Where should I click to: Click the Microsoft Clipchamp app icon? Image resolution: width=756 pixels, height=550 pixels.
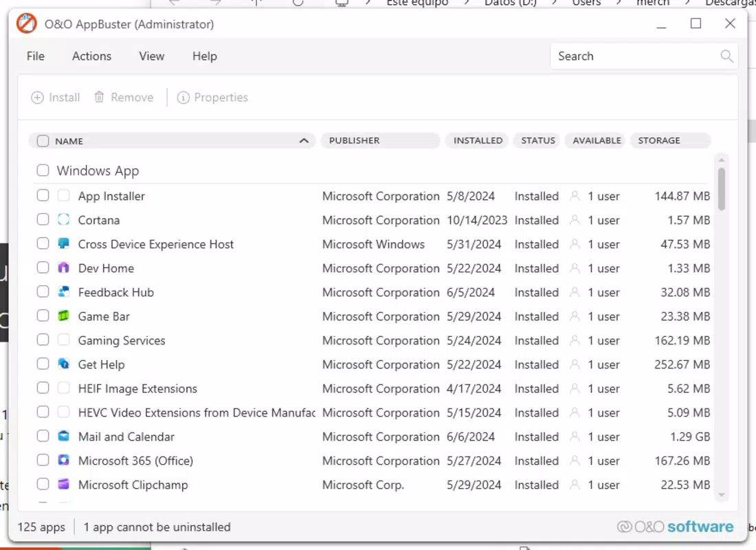64,485
